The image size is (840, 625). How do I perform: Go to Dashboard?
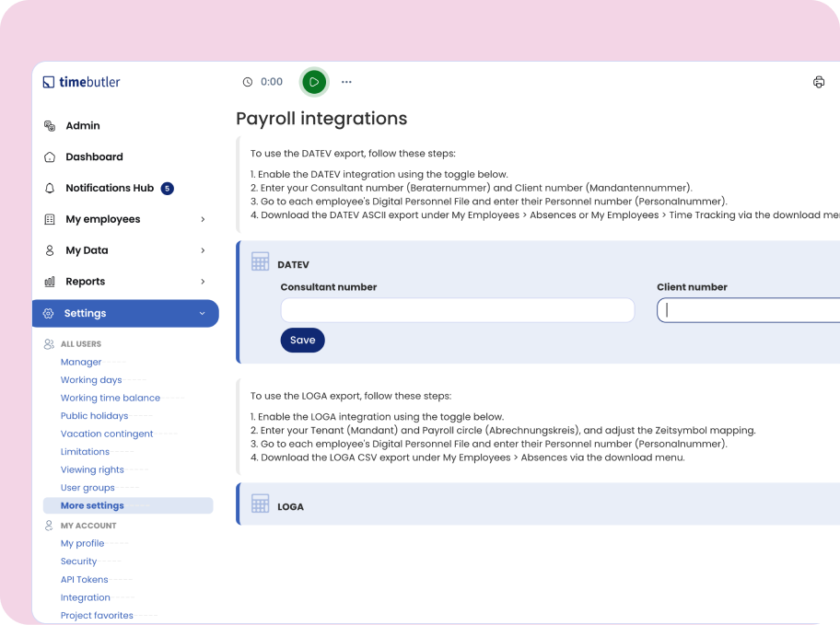point(94,156)
